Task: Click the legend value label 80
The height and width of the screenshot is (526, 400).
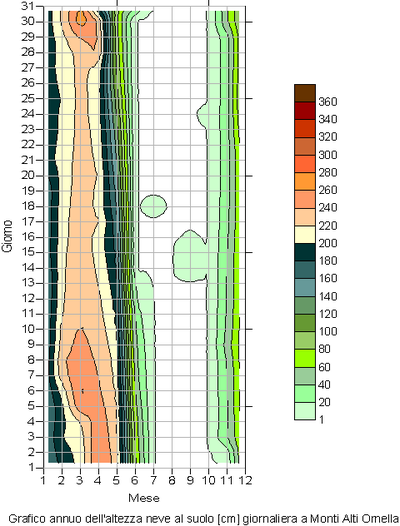Action: click(324, 350)
